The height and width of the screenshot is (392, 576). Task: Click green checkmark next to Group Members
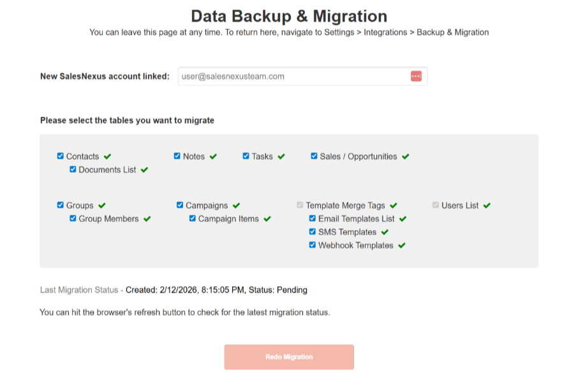[x=147, y=219]
